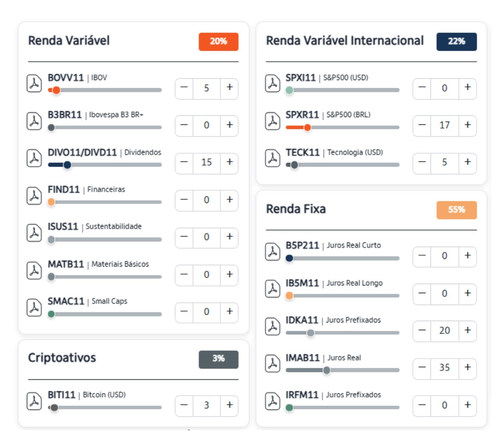Increase FIND11 allocation with plus button

[229, 199]
